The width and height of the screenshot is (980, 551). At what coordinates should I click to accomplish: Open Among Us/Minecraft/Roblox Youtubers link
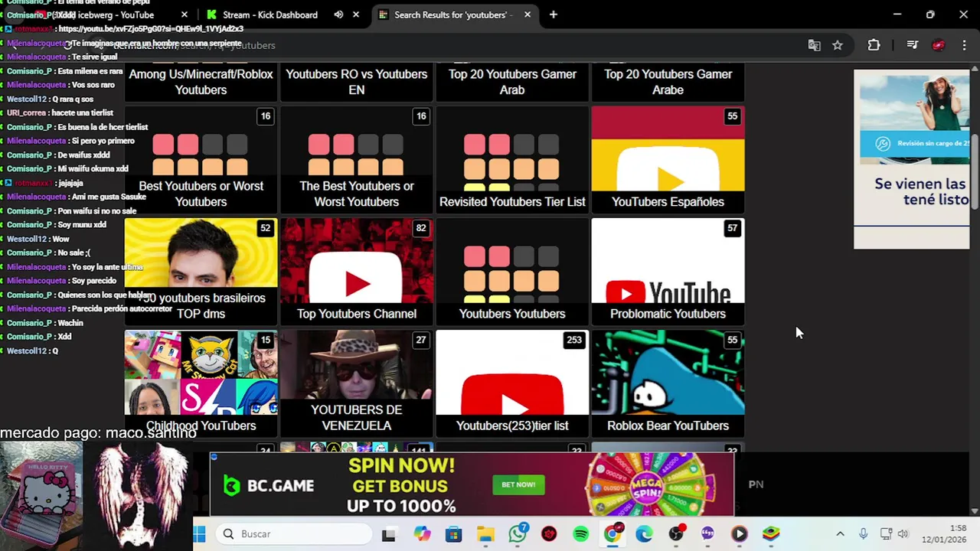pyautogui.click(x=201, y=82)
